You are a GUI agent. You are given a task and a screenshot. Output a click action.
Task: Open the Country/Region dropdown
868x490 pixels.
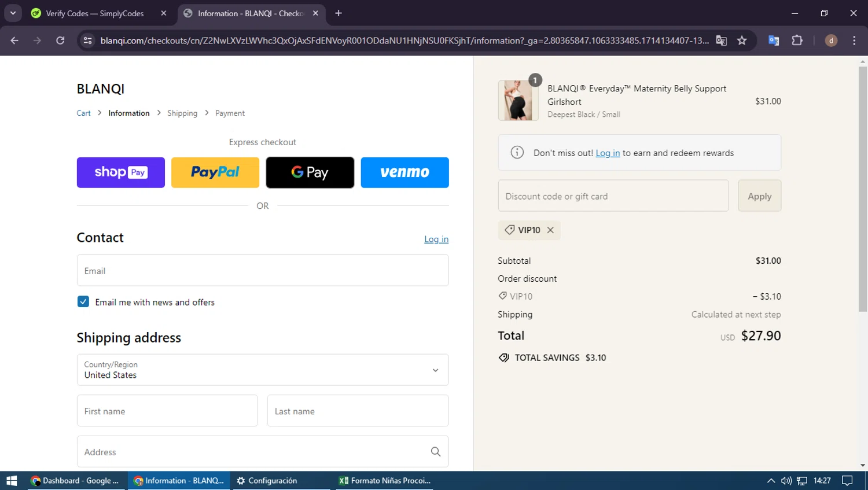coord(263,370)
